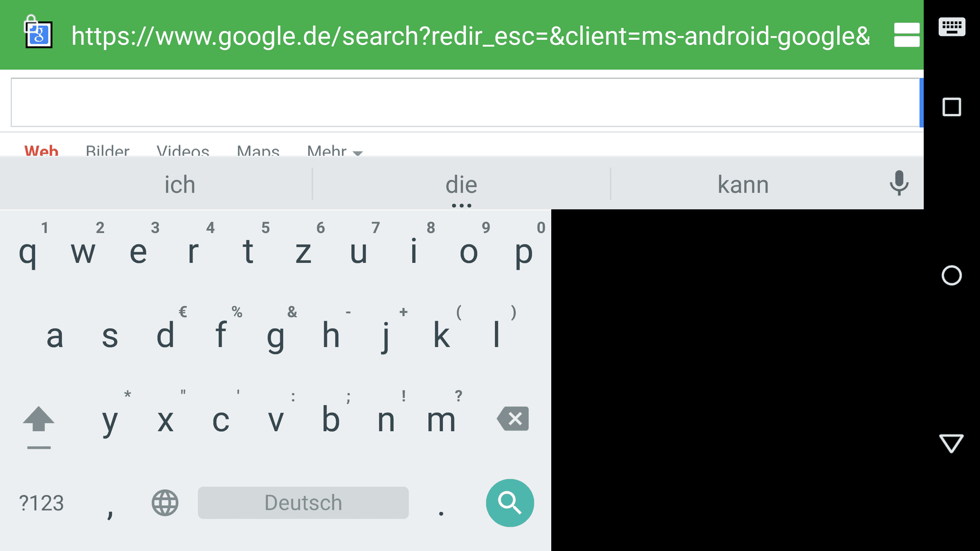Viewport: 980px width, 551px height.
Task: Tap the globe language switch key
Action: coord(165,503)
